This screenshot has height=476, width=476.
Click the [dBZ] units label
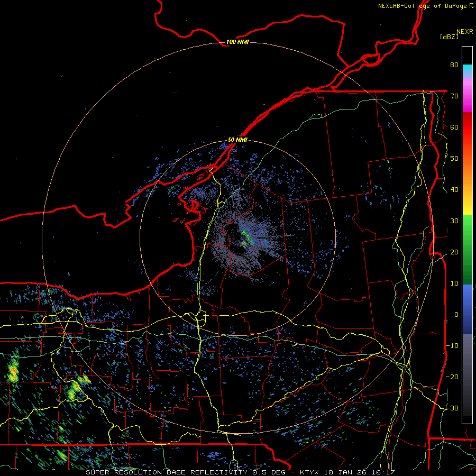tap(449, 36)
